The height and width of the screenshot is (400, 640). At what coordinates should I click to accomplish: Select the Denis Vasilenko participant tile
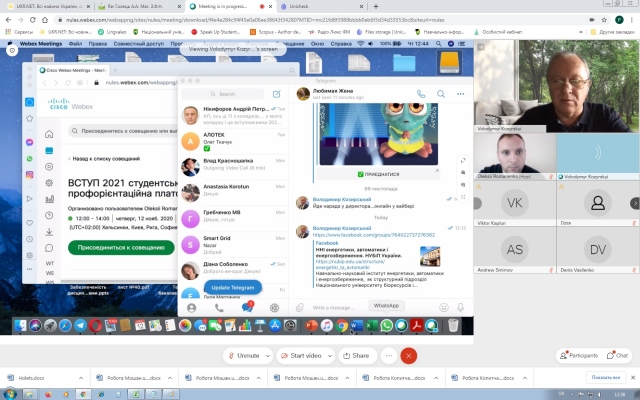(x=598, y=250)
